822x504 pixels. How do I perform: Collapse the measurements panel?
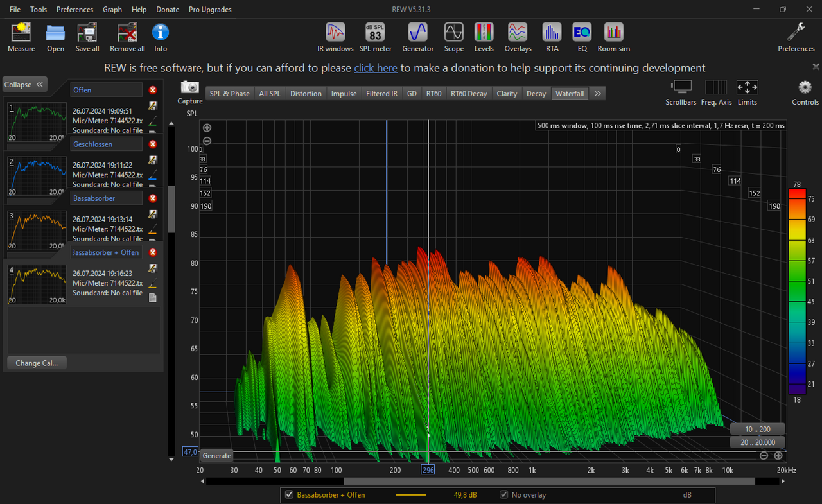24,85
